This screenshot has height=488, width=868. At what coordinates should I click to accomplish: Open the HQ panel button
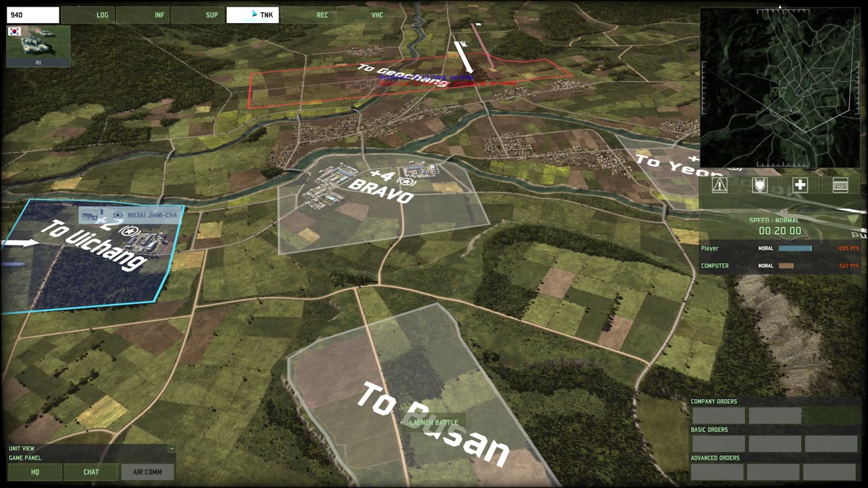(35, 472)
